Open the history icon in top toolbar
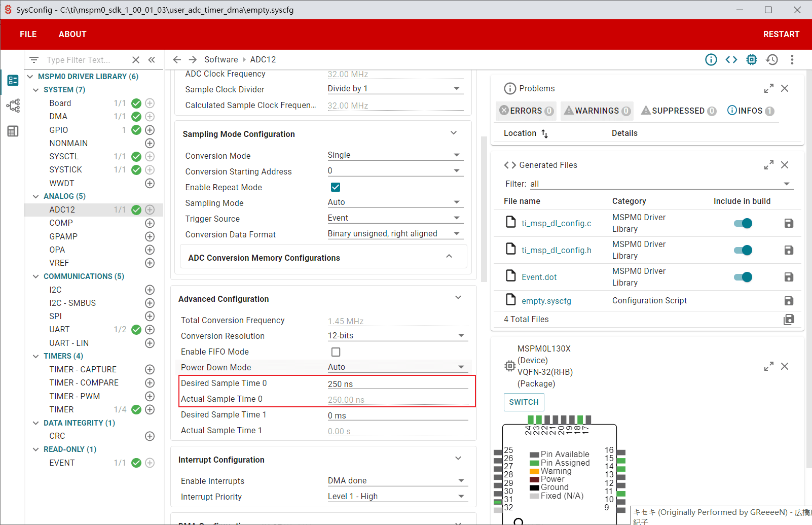Image resolution: width=812 pixels, height=525 pixels. click(x=772, y=60)
